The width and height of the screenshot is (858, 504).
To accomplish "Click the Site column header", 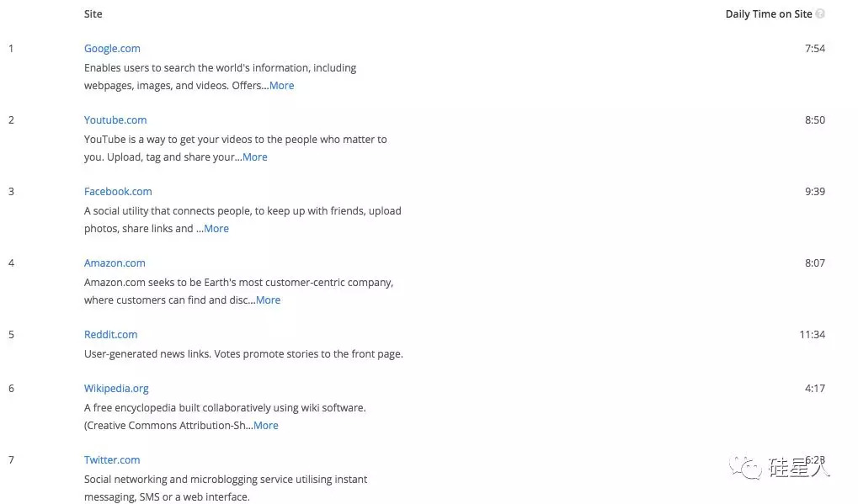I will pyautogui.click(x=93, y=14).
